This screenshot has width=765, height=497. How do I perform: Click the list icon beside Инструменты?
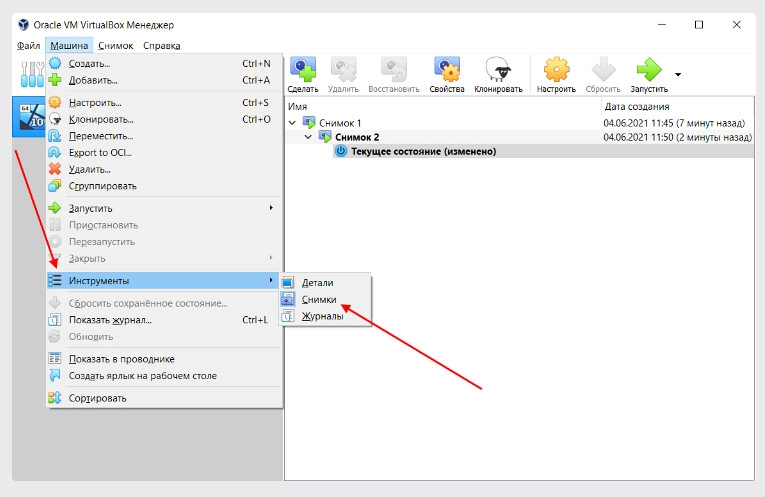(55, 280)
